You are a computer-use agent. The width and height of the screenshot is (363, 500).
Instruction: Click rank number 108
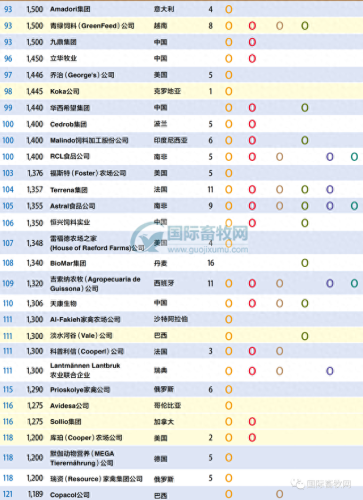coord(8,263)
